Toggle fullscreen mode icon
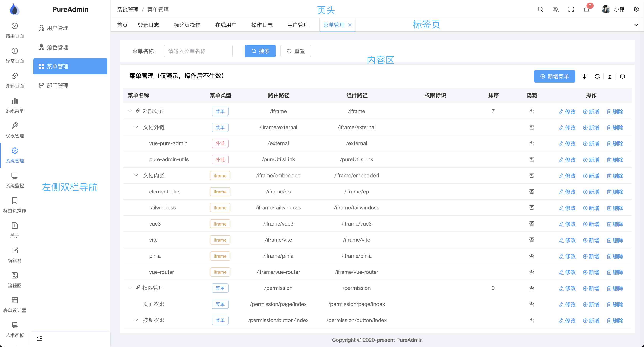The image size is (644, 347). coord(571,10)
